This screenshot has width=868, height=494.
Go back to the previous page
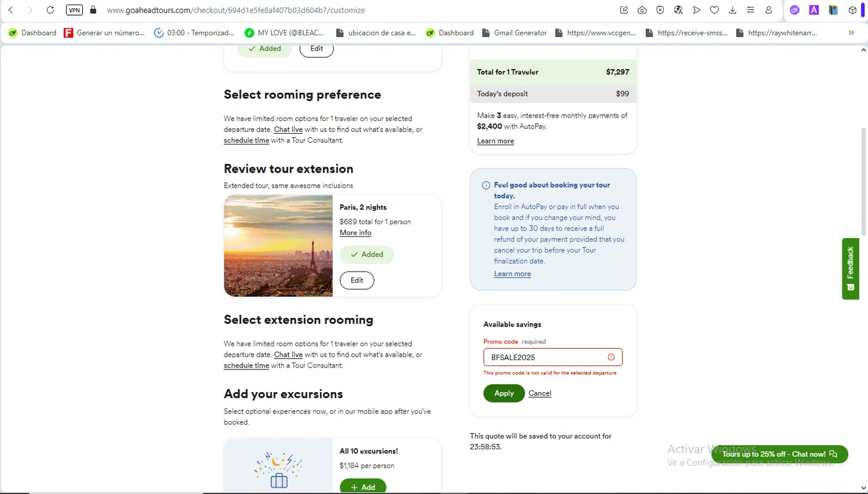click(x=10, y=10)
